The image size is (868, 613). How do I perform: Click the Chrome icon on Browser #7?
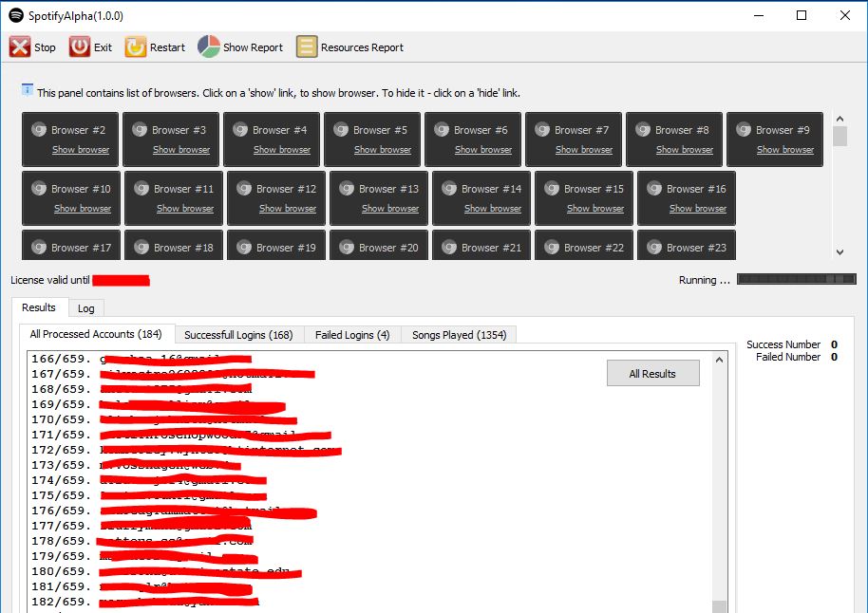pyautogui.click(x=542, y=129)
